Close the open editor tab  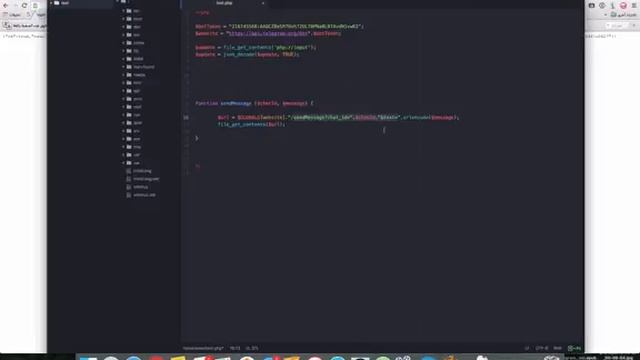click(x=263, y=3)
